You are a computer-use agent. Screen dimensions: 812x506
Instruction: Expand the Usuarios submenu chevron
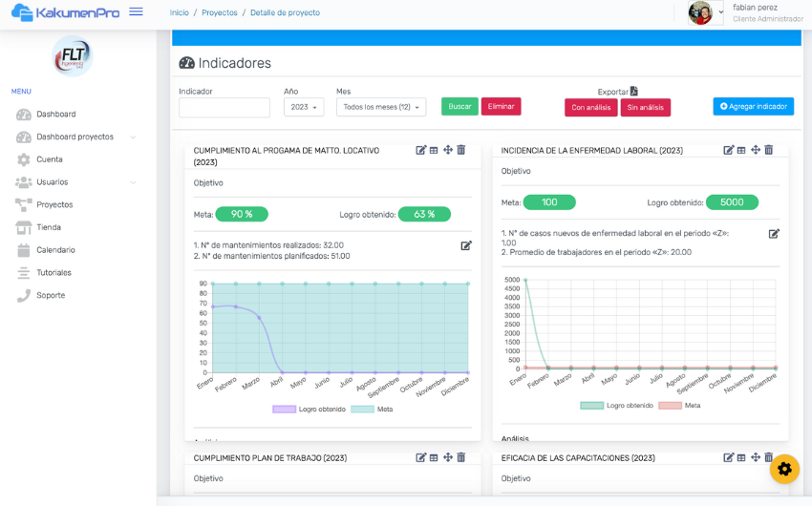point(133,182)
